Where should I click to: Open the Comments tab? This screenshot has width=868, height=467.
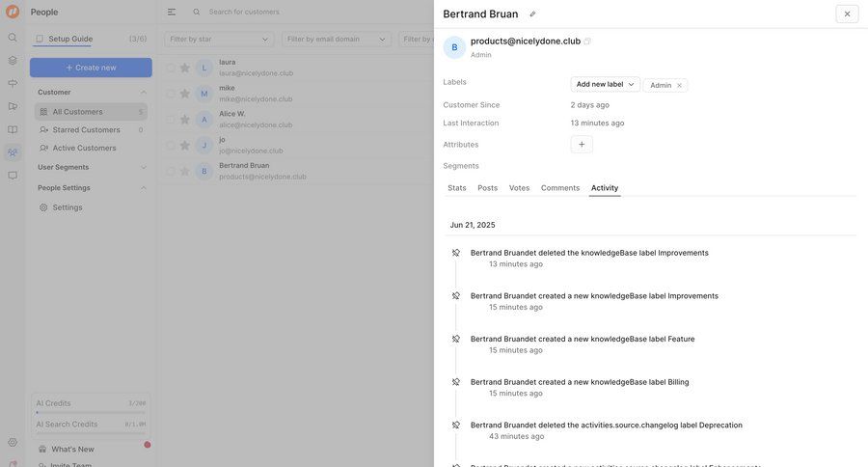coord(560,188)
